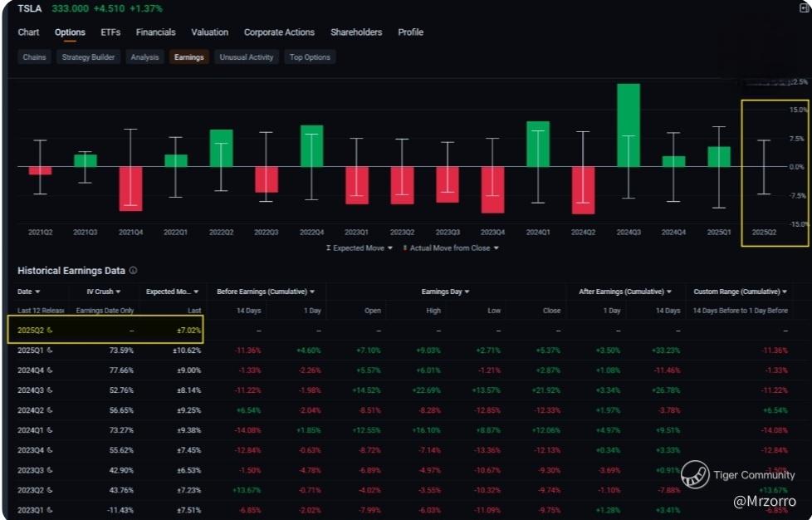812x520 pixels.
Task: Click the moon icon next to 2023Q3
Action: tap(50, 470)
